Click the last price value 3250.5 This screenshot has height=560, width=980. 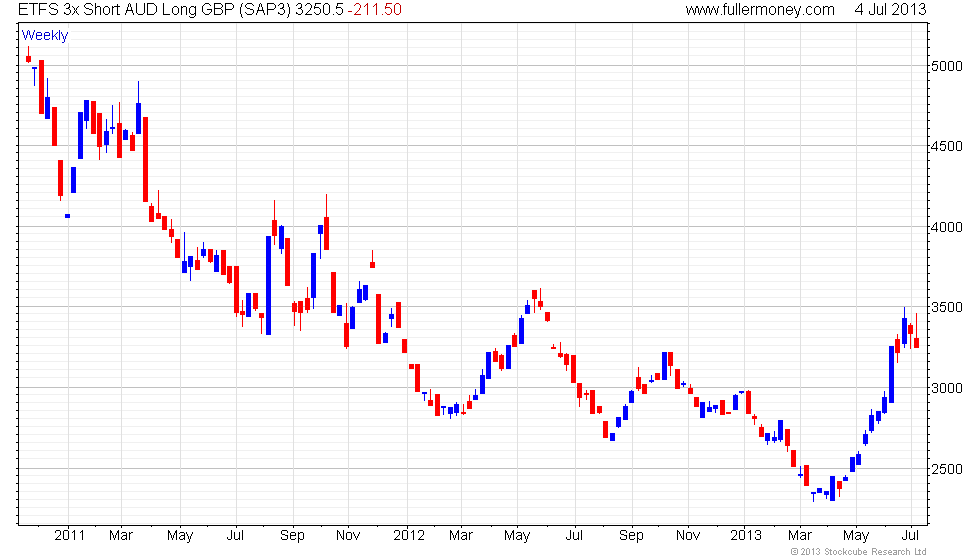[321, 9]
